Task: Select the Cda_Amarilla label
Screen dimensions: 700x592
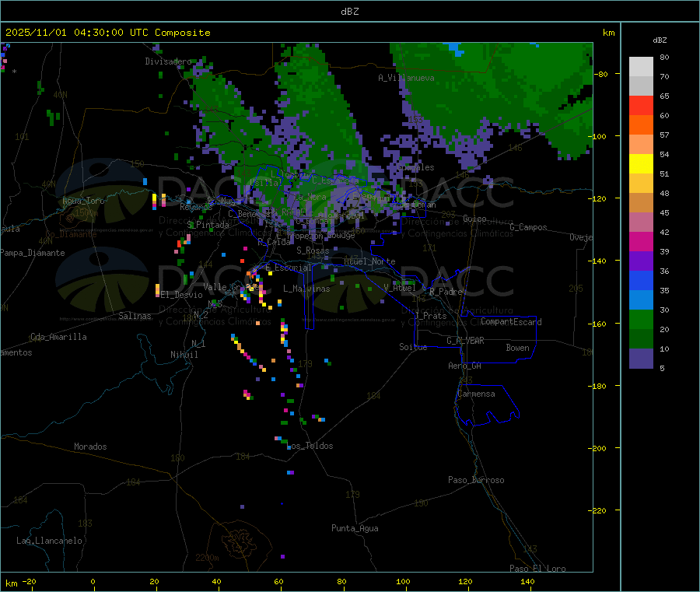Action: [58, 337]
